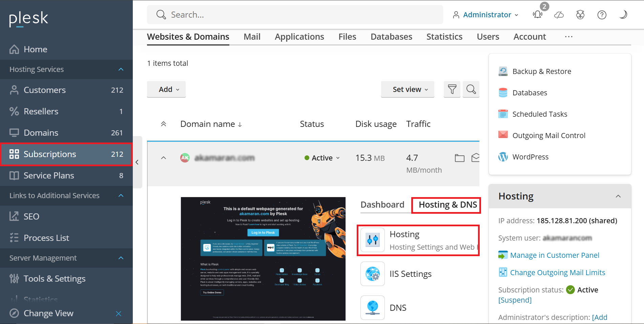Switch to the Databases tab
The width and height of the screenshot is (644, 324).
391,37
